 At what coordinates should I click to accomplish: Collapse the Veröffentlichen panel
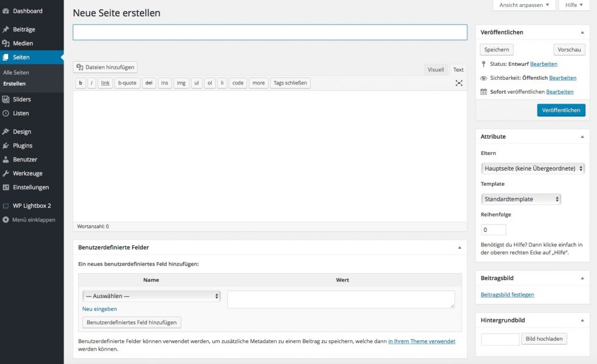(582, 33)
